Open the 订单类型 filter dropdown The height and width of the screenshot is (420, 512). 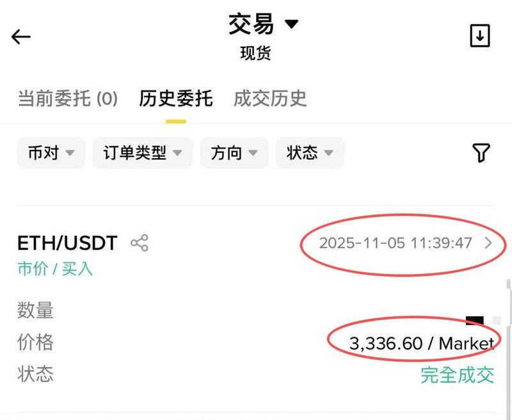click(143, 153)
